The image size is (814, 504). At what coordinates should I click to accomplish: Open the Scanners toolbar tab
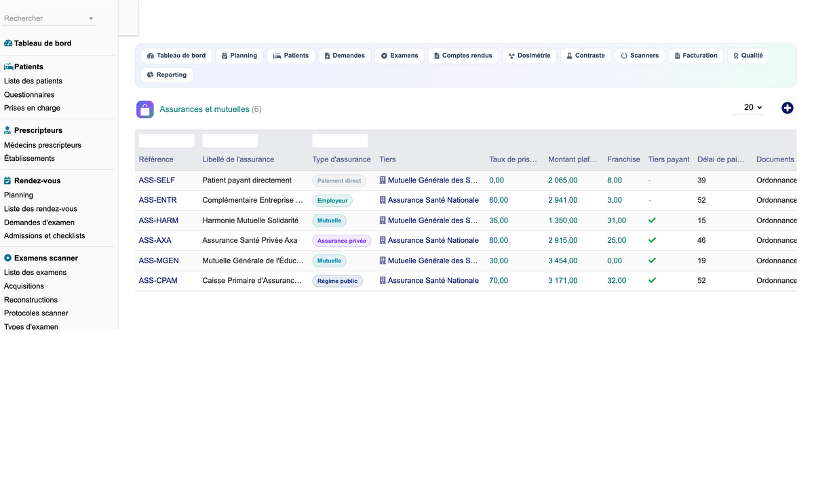[640, 56]
